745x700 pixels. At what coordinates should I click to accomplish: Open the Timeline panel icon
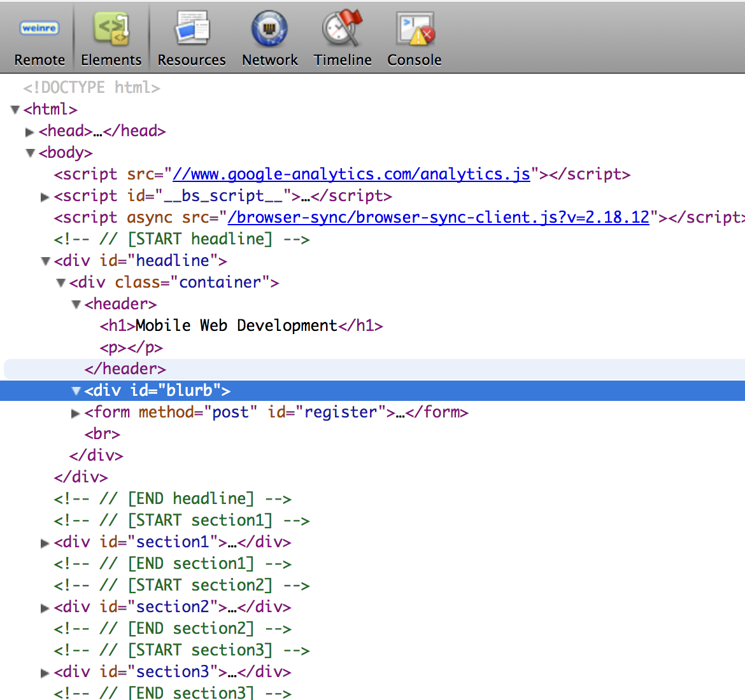[x=343, y=29]
